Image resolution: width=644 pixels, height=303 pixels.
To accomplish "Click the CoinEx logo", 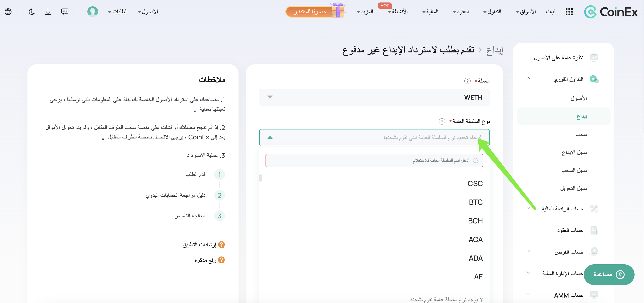I will [611, 12].
